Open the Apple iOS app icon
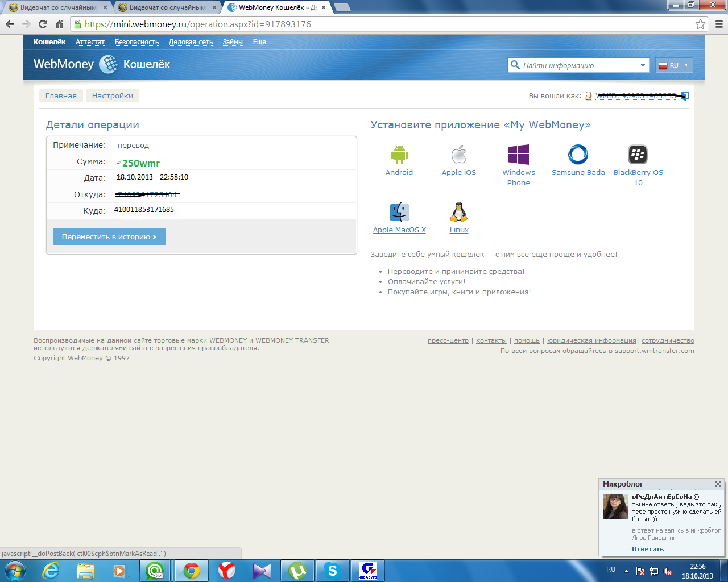728x582 pixels. click(459, 155)
